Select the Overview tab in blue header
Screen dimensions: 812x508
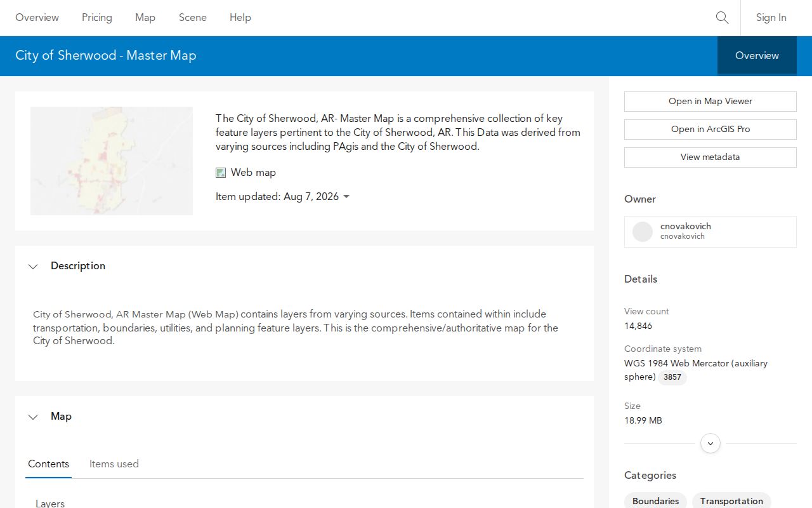tap(757, 56)
